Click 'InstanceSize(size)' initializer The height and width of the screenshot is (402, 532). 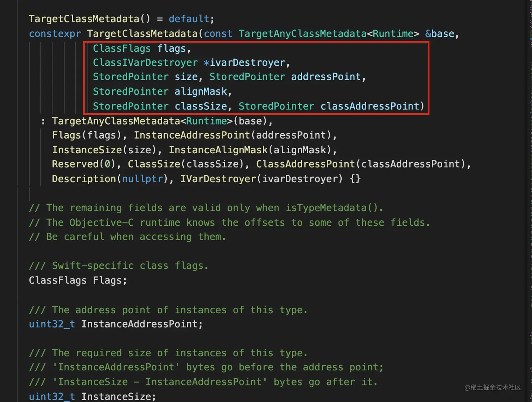click(104, 150)
